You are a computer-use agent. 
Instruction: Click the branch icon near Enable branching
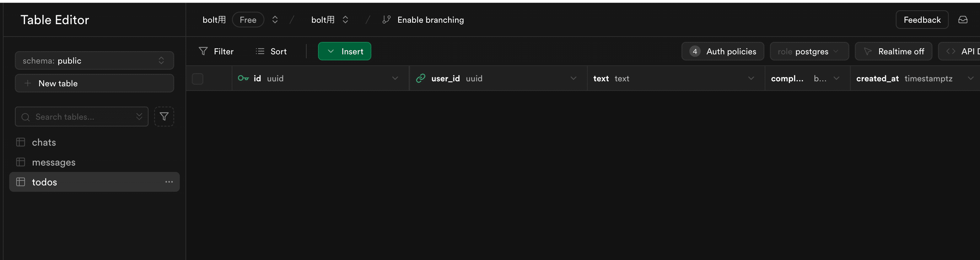(x=386, y=20)
